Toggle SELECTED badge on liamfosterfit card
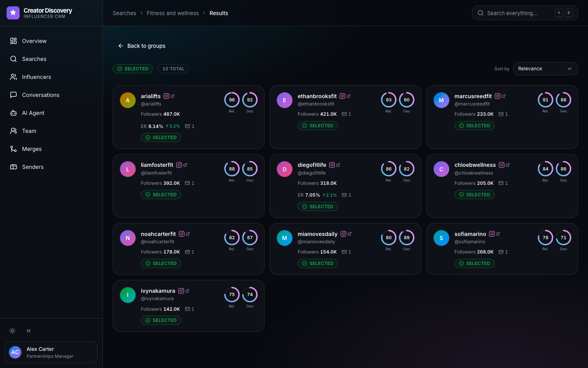 click(x=161, y=195)
